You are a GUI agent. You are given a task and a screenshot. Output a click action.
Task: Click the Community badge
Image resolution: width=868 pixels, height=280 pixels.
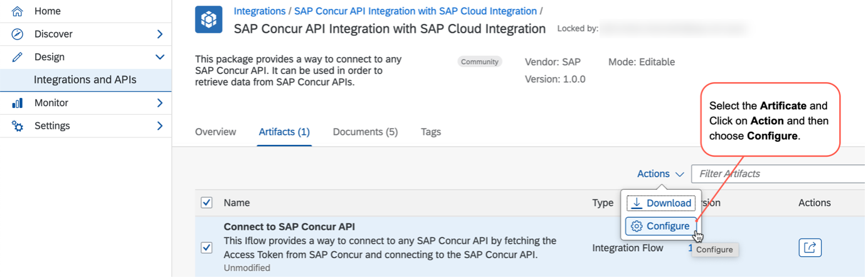pyautogui.click(x=480, y=62)
